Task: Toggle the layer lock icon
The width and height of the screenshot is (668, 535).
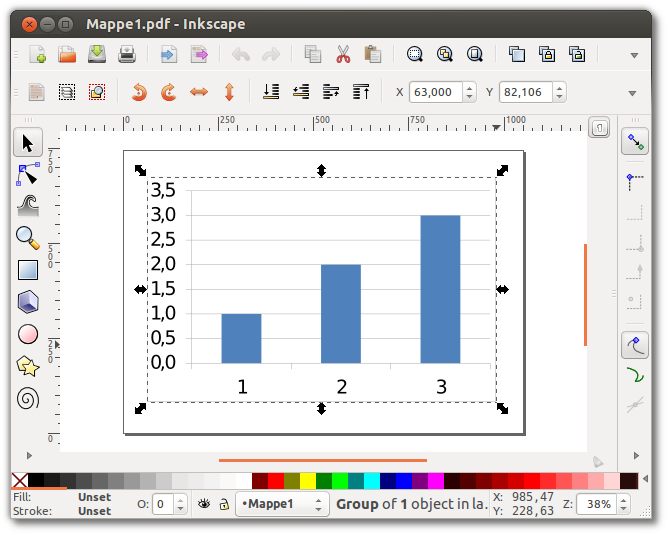Action: (224, 504)
